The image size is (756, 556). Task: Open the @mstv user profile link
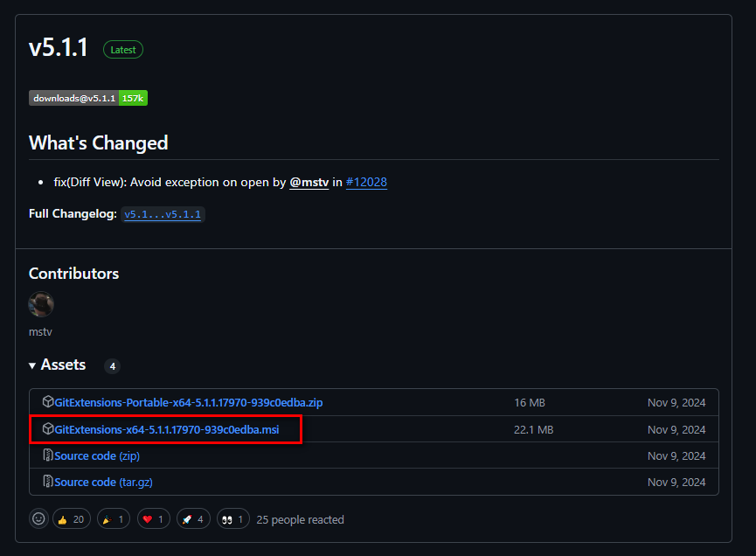click(309, 182)
